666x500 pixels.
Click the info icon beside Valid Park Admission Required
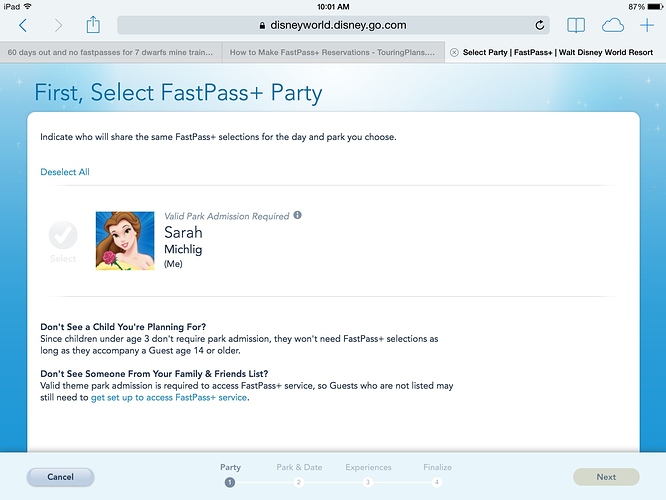click(298, 215)
